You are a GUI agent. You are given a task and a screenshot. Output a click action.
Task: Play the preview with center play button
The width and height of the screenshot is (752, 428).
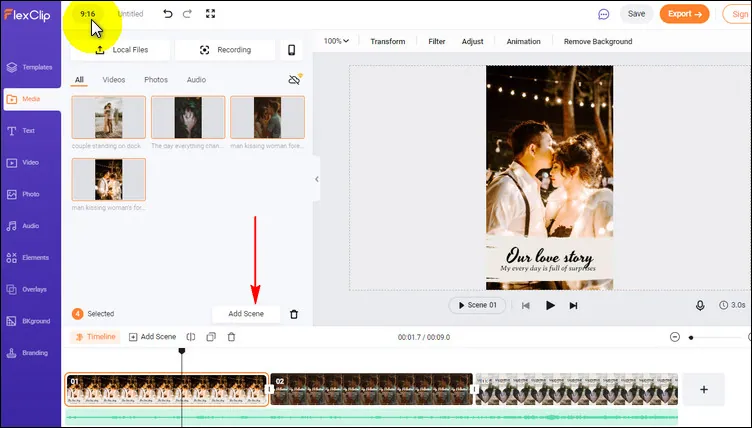coord(550,305)
